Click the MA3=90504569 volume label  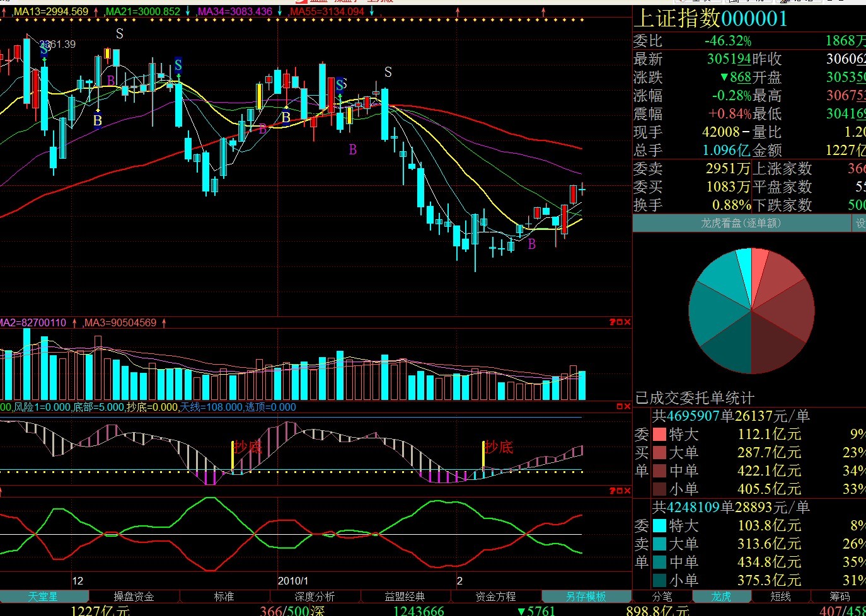[120, 322]
